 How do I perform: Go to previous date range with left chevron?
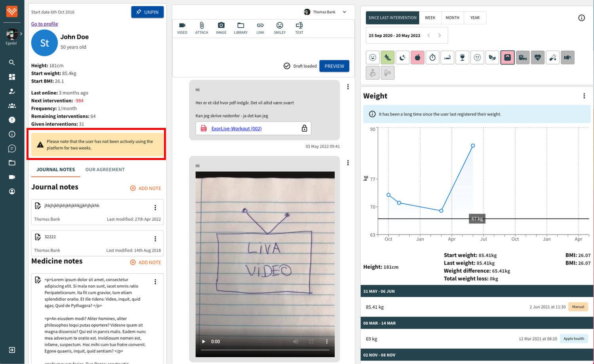428,35
